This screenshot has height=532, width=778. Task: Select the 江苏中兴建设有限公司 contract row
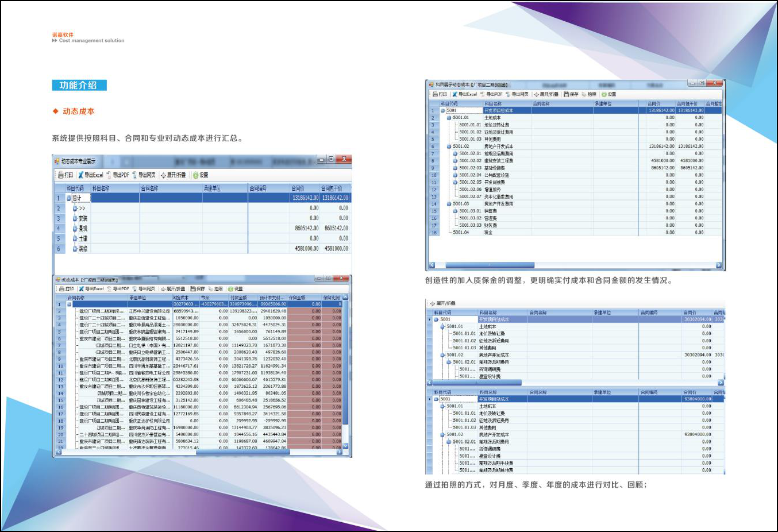tap(149, 311)
